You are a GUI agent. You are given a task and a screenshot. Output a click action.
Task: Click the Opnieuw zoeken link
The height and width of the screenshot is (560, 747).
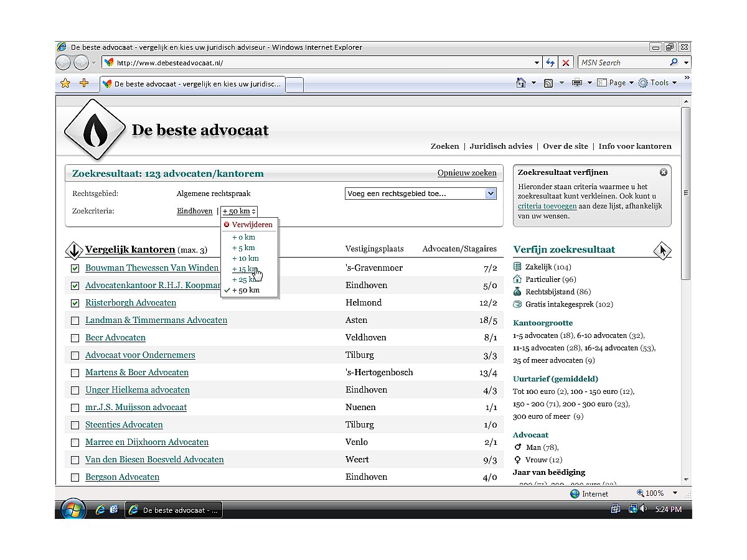coord(467,172)
